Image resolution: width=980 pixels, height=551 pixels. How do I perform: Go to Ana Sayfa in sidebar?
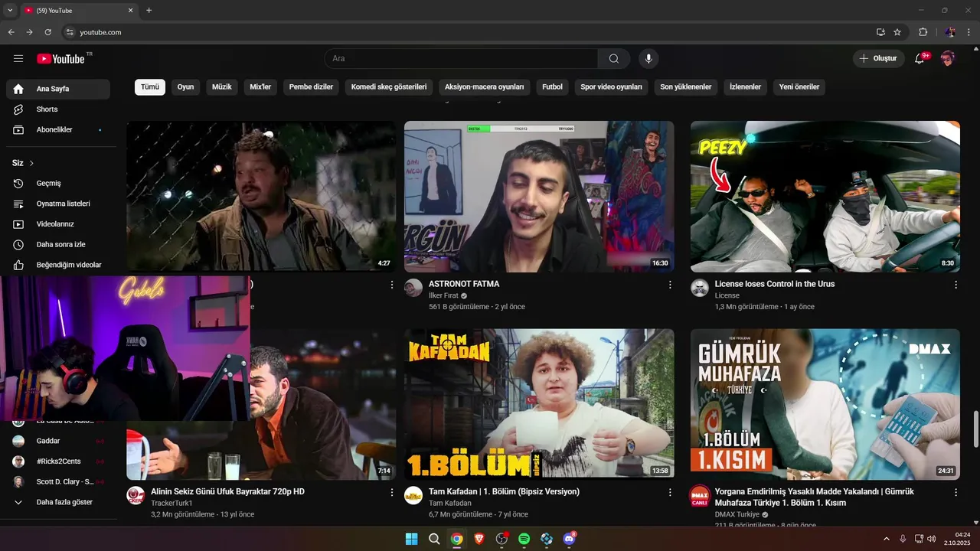(58, 89)
